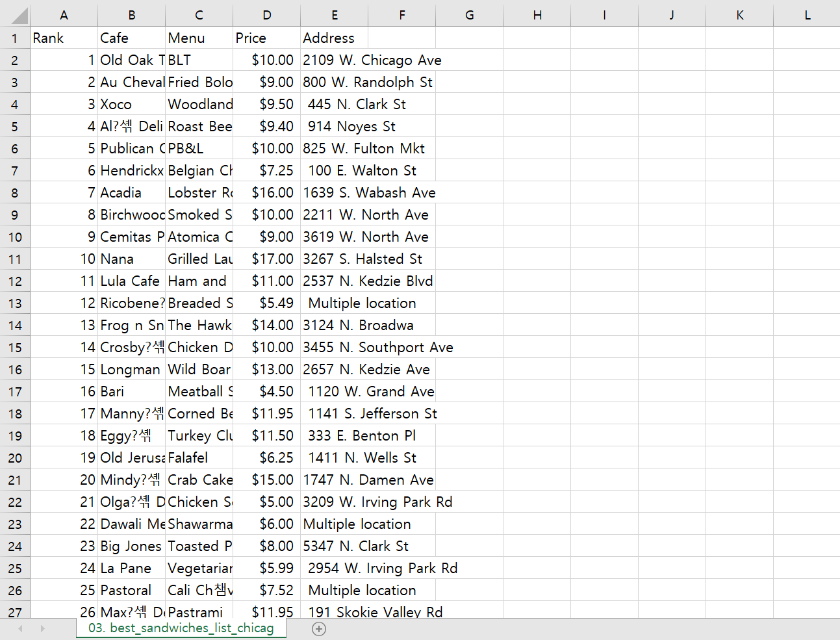Click the Address header cell
Viewport: 840px width, 640px height.
[334, 38]
